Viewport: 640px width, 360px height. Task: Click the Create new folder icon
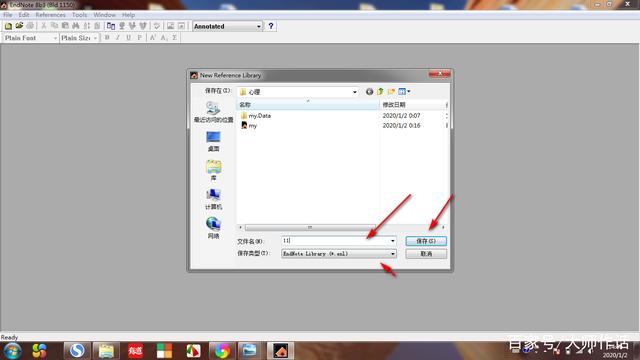click(x=391, y=92)
